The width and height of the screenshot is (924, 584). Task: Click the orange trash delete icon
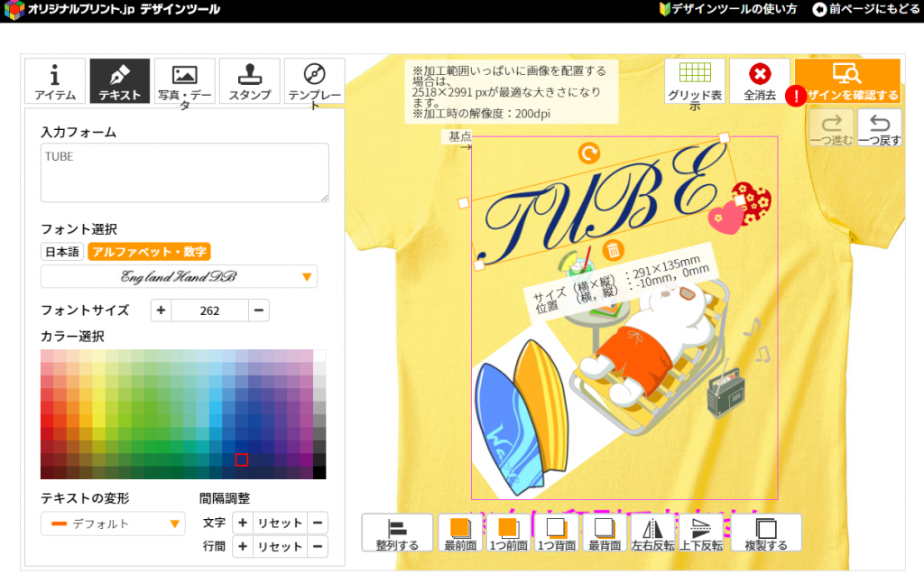[613, 250]
